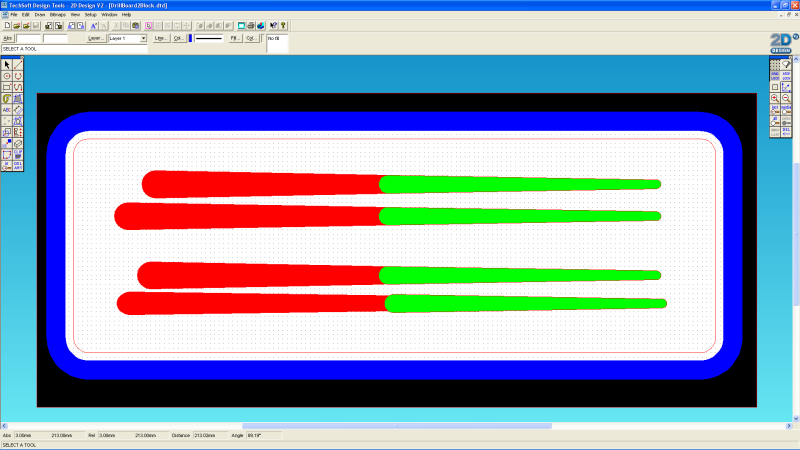Click the text style A icon
Screen dimensions: 800x450
click(x=94, y=26)
